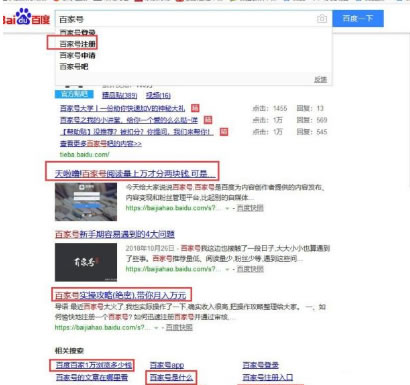Click 查看更多百家号吧的内容>> link
The image size is (410, 385).
point(101,144)
